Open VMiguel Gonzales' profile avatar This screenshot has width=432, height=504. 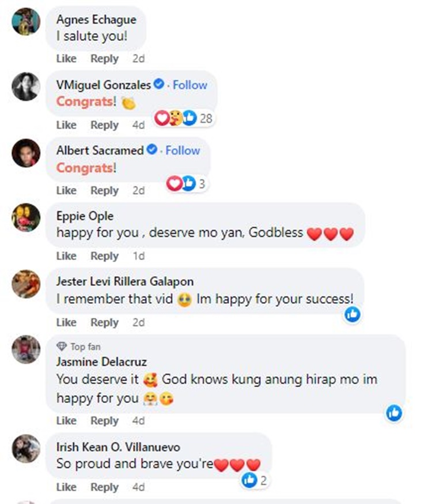(x=26, y=87)
